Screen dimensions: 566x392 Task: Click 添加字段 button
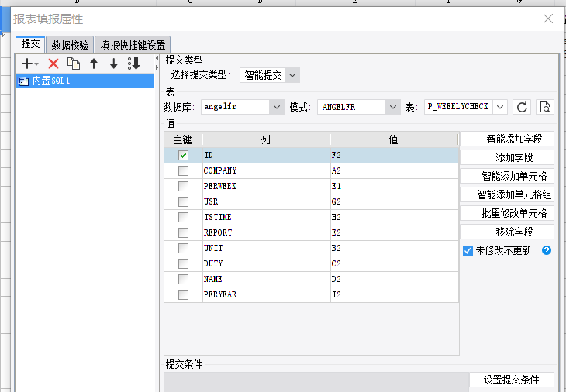(507, 157)
